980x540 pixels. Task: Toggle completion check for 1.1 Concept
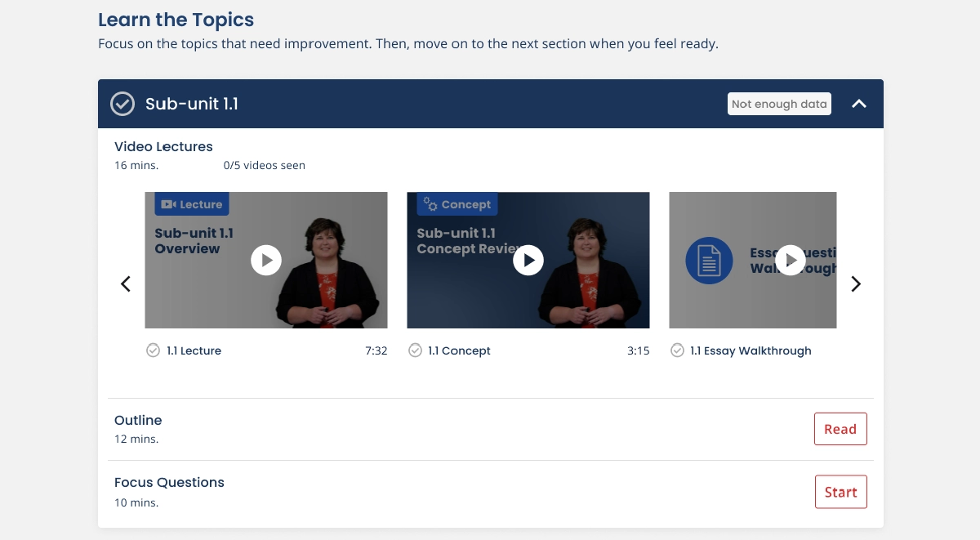(x=415, y=350)
